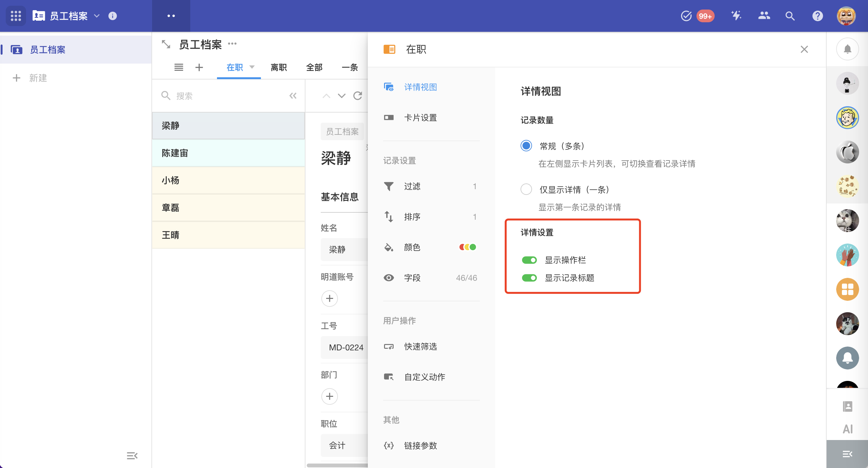
Task: Click the 搜索 record search field
Action: [222, 96]
